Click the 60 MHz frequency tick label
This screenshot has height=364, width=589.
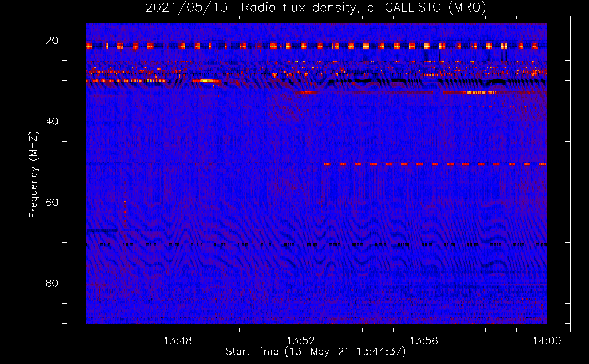[52, 202]
